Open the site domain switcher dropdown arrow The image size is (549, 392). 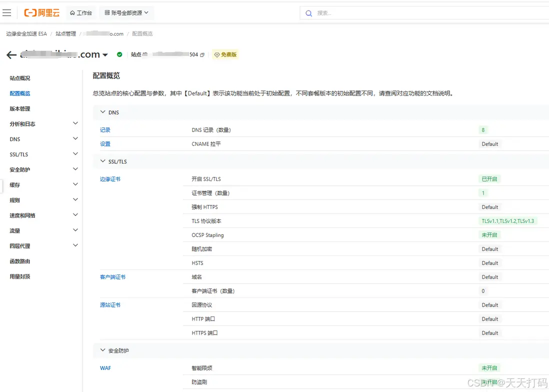pyautogui.click(x=105, y=55)
